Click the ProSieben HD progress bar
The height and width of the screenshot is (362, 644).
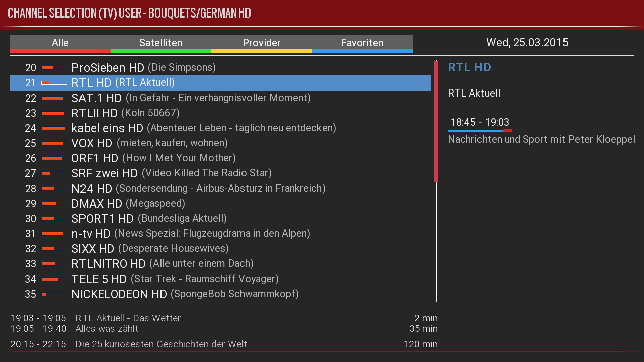click(x=54, y=68)
